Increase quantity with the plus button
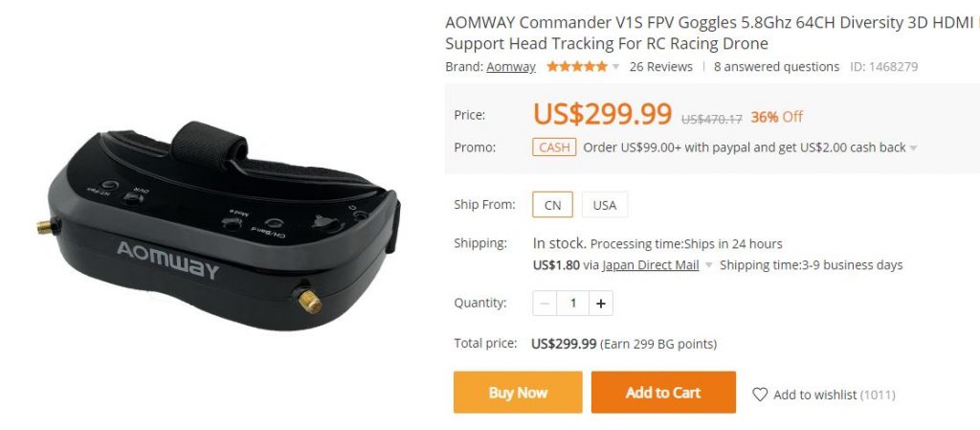Image resolution: width=980 pixels, height=430 pixels. [601, 304]
